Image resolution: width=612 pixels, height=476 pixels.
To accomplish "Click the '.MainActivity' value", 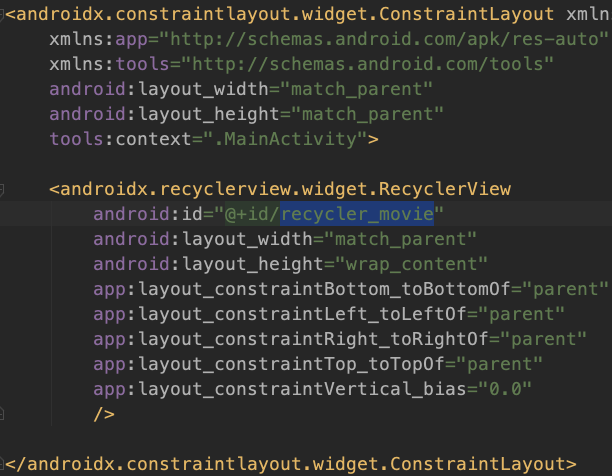I will point(285,139).
